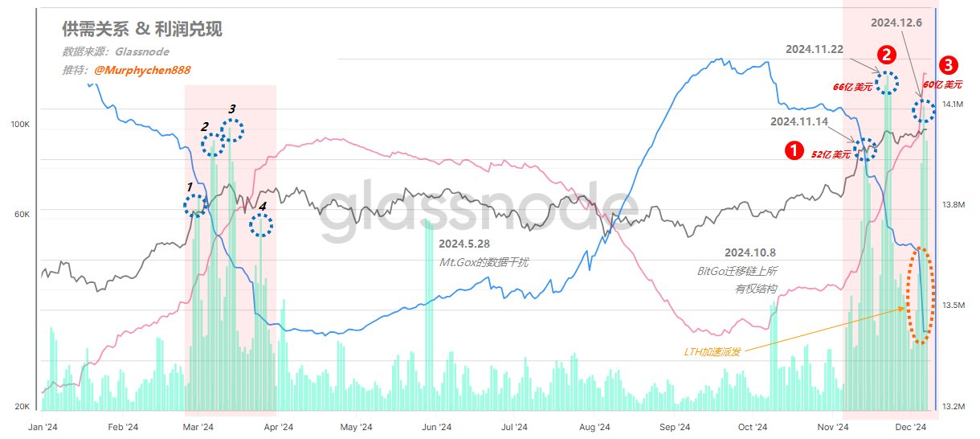This screenshot has height=439, width=980.
Task: Click the chart title 供需关系 & 利润兑现
Action: point(142,30)
